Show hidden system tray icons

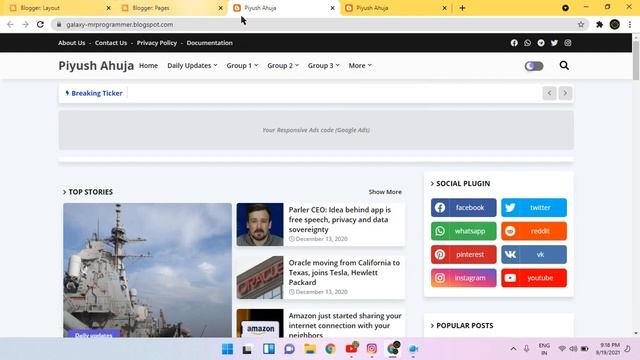[x=513, y=349]
